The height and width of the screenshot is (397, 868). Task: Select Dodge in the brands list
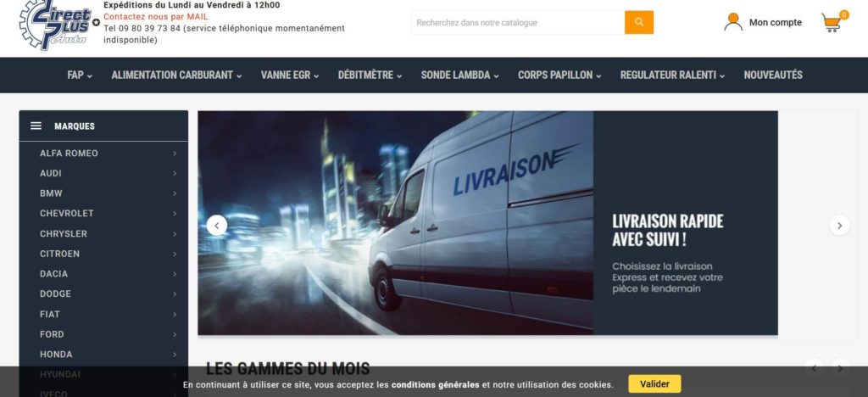click(55, 294)
